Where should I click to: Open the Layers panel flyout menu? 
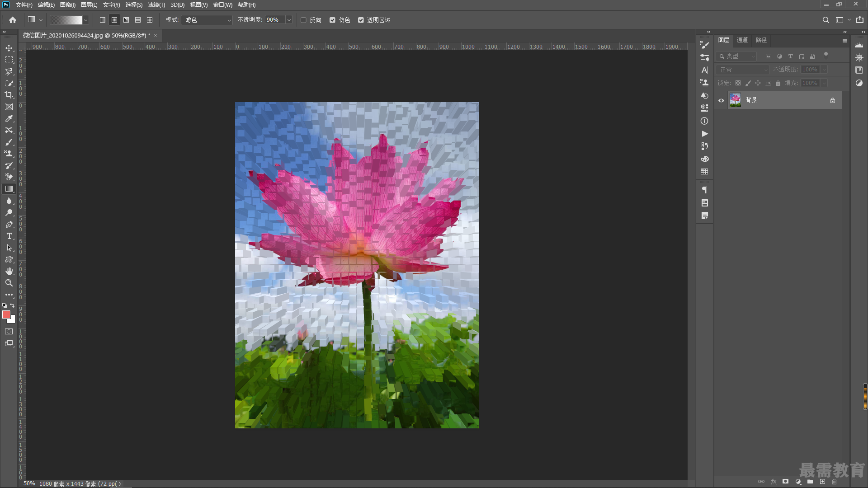[x=844, y=41]
